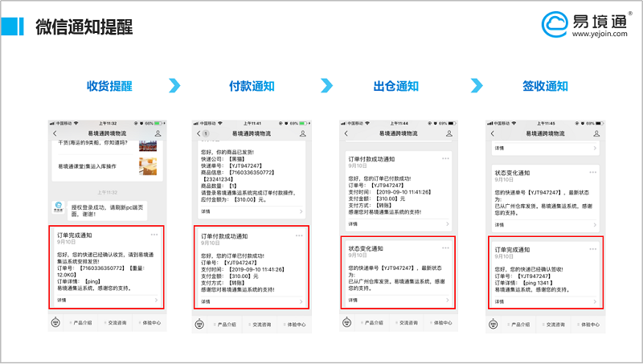The height and width of the screenshot is (364, 643).
Task: Tap the 易境通 chat avatar beside 授权登录成功 message
Action: point(59,207)
